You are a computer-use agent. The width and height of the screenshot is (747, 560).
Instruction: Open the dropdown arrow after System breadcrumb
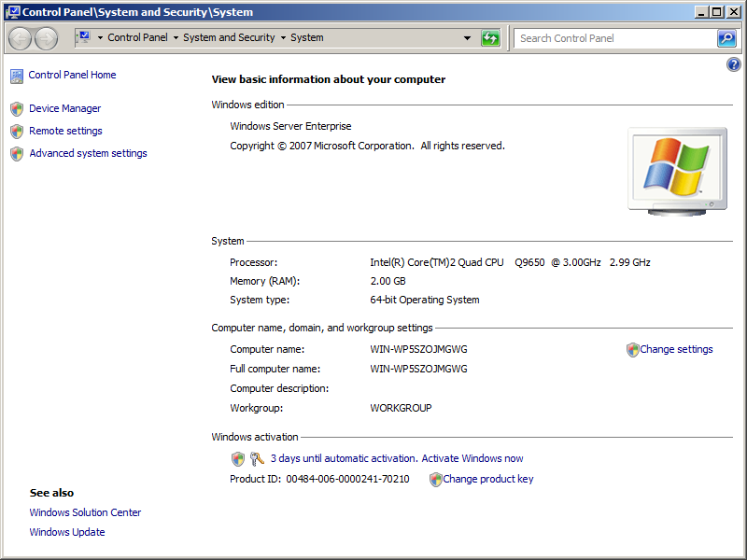point(467,38)
